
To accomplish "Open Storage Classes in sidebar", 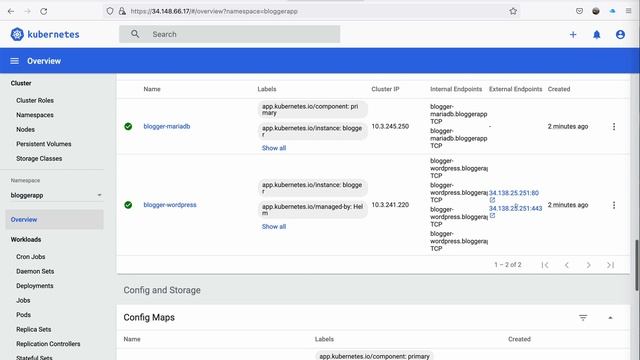I will [39, 158].
